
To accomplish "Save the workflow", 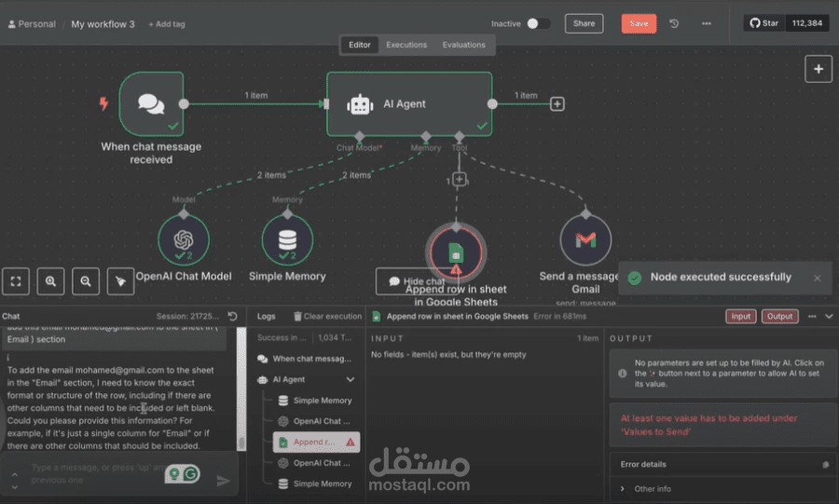I will (x=639, y=23).
